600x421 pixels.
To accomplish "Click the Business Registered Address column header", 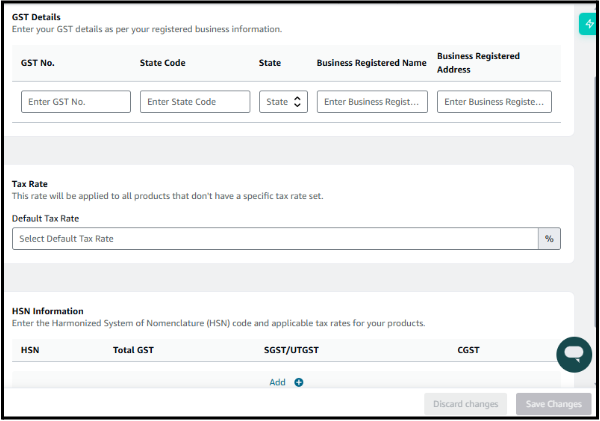I will click(x=478, y=63).
